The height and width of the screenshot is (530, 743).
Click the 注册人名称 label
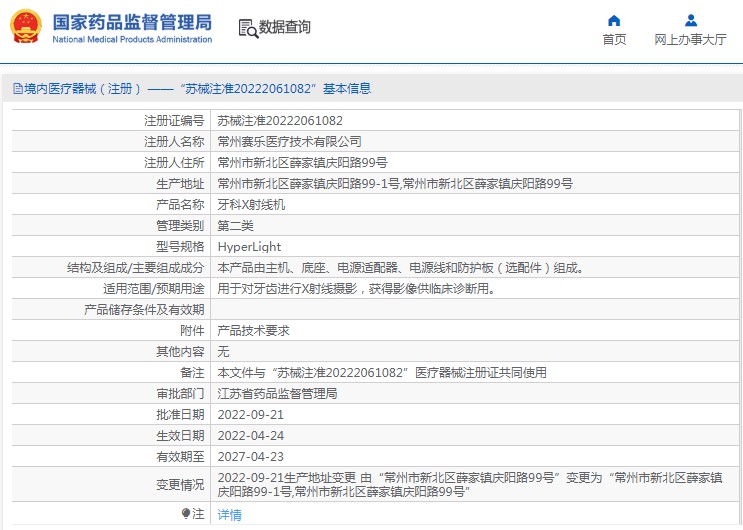[x=174, y=142]
